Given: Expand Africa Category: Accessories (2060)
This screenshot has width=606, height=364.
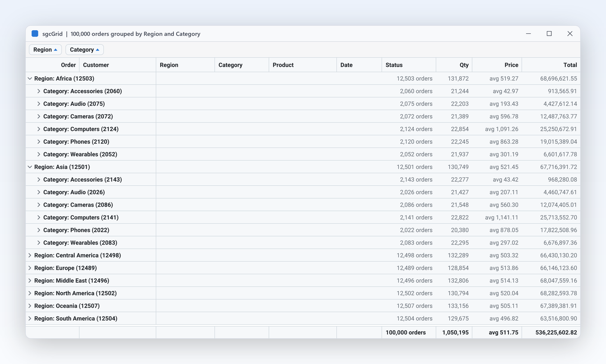Looking at the screenshot, I should [39, 91].
